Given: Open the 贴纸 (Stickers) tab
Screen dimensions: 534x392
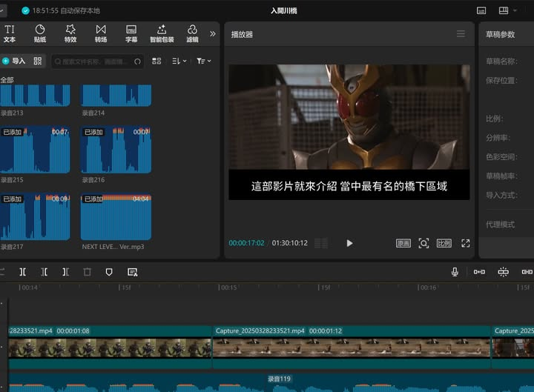Looking at the screenshot, I should pos(40,33).
